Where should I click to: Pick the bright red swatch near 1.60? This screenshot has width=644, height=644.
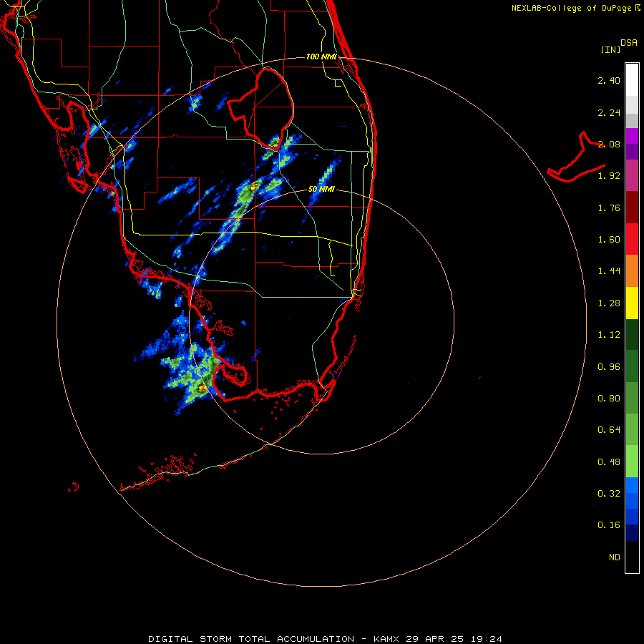pos(632,239)
